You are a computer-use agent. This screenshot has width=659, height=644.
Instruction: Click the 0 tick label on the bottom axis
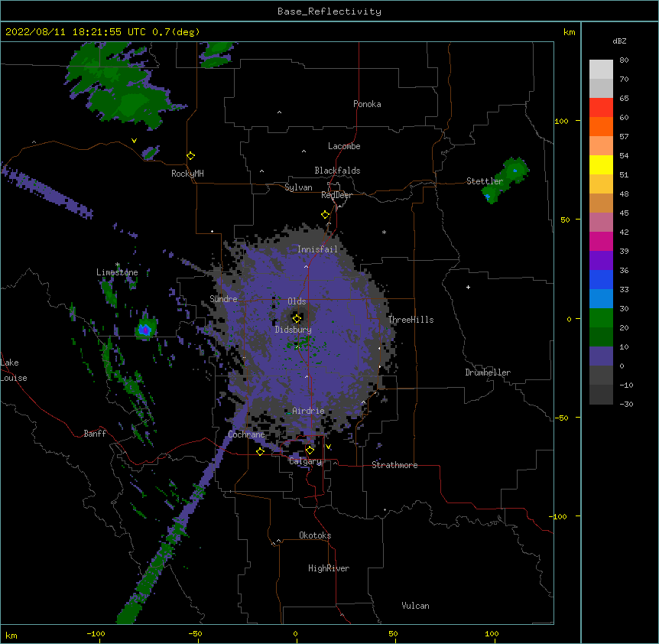tap(295, 633)
